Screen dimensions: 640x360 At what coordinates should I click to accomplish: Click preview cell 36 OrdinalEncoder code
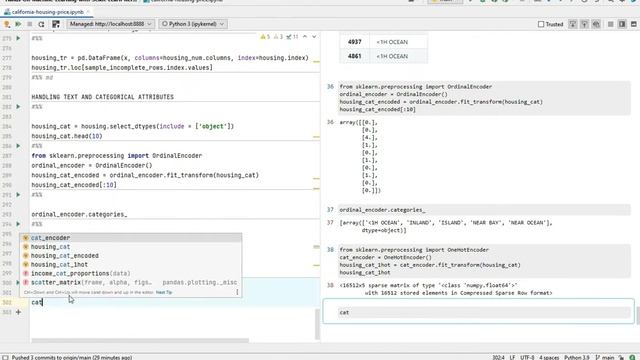tap(484, 98)
